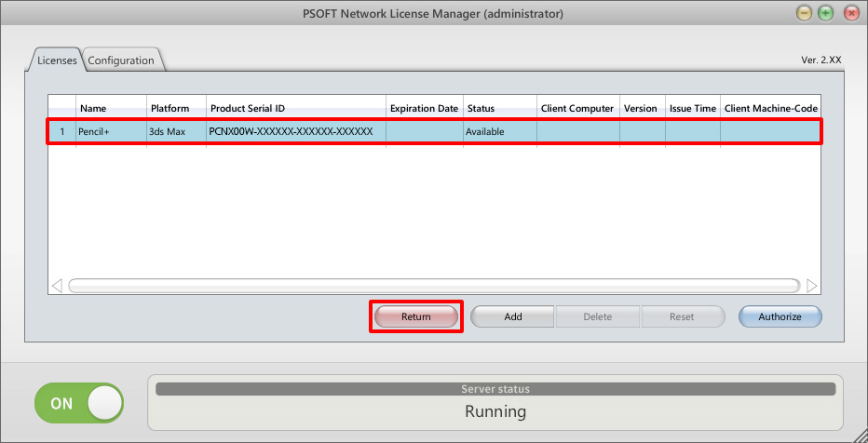Minimize the License Manager window

(805, 13)
